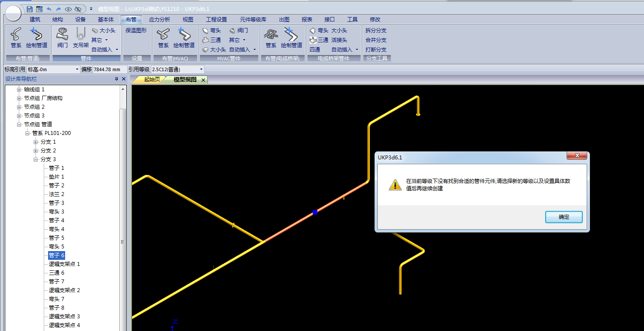Image resolution: width=644 pixels, height=331 pixels.
Task: Click 拆分分支 in 分支工具
Action: [376, 31]
